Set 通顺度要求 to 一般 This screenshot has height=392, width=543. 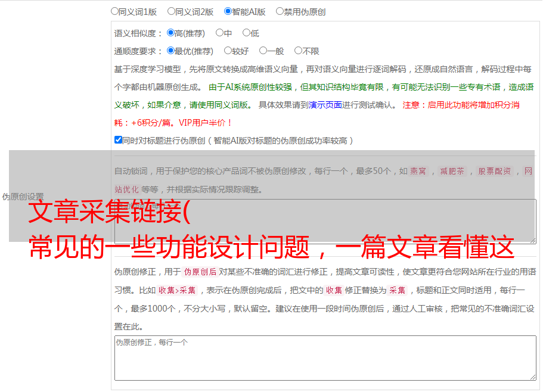click(263, 51)
